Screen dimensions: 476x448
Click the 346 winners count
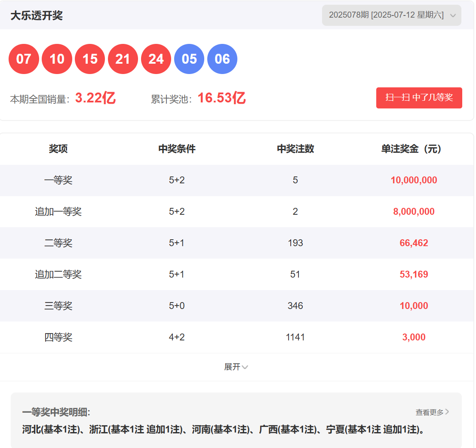295,306
